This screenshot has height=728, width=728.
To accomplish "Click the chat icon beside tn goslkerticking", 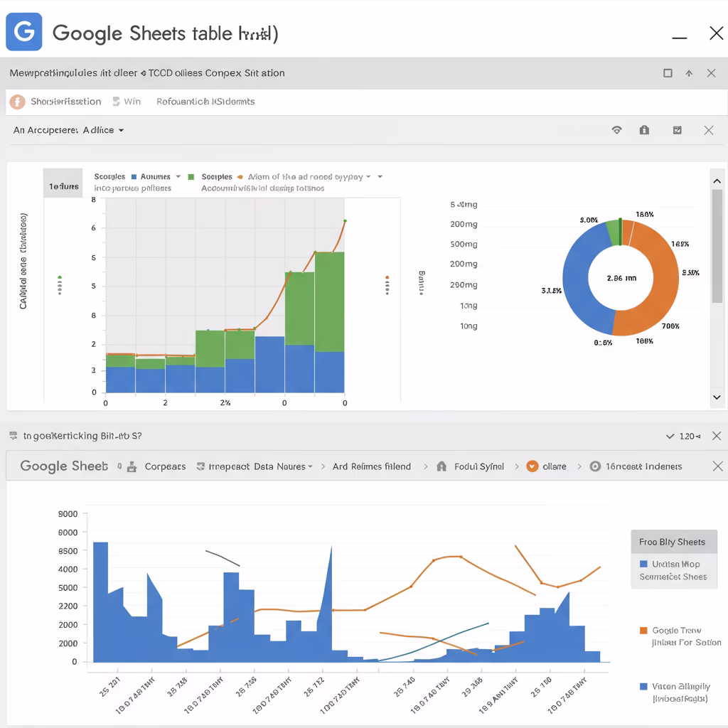I will click(x=14, y=436).
